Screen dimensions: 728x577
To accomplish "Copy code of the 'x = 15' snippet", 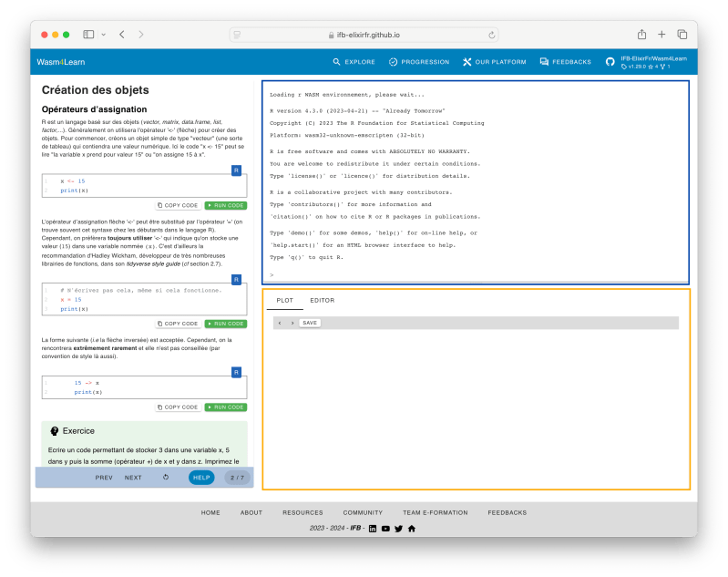I will point(178,324).
